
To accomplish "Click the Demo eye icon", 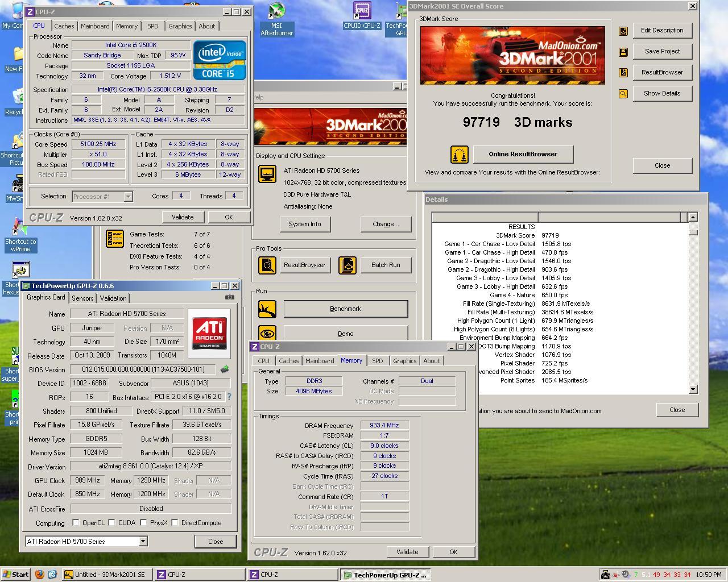I will point(267,333).
